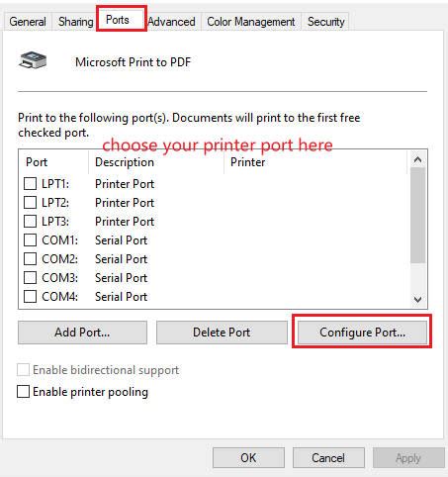Check the LPT2 port checkbox

pyautogui.click(x=30, y=203)
